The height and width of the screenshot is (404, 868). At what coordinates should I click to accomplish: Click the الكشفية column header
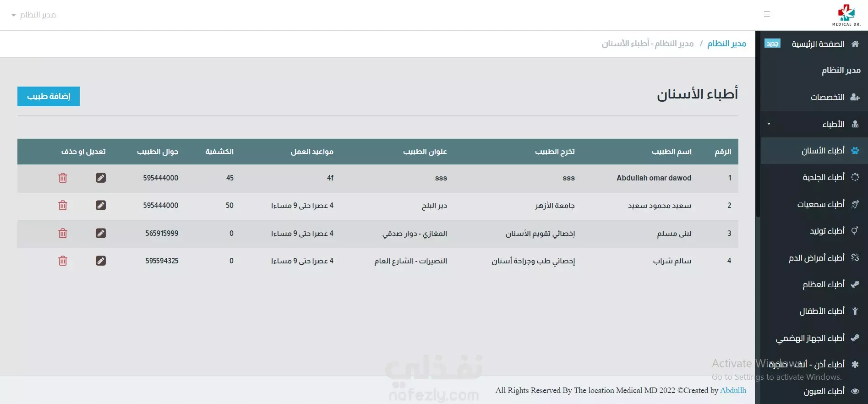point(219,152)
